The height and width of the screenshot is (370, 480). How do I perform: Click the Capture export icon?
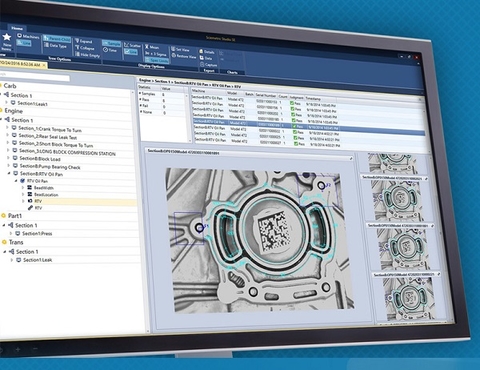pyautogui.click(x=202, y=65)
